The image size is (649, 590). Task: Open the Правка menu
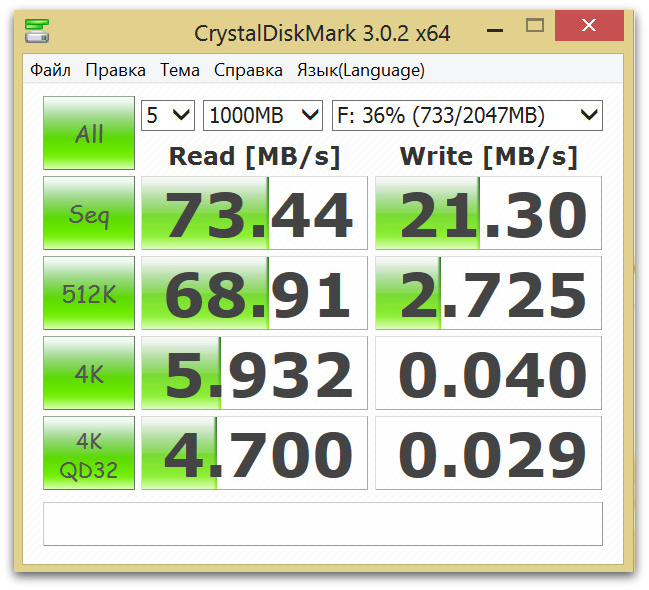(x=115, y=70)
